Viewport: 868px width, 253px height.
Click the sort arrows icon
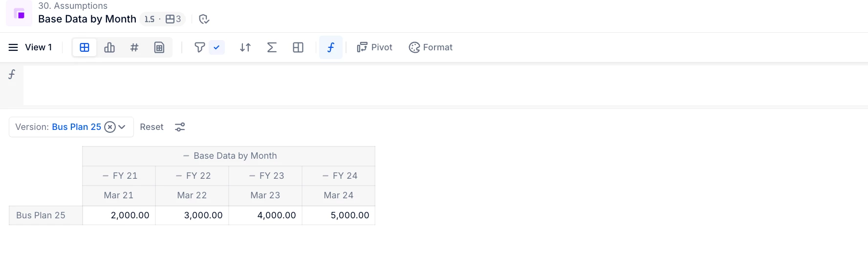click(x=245, y=47)
